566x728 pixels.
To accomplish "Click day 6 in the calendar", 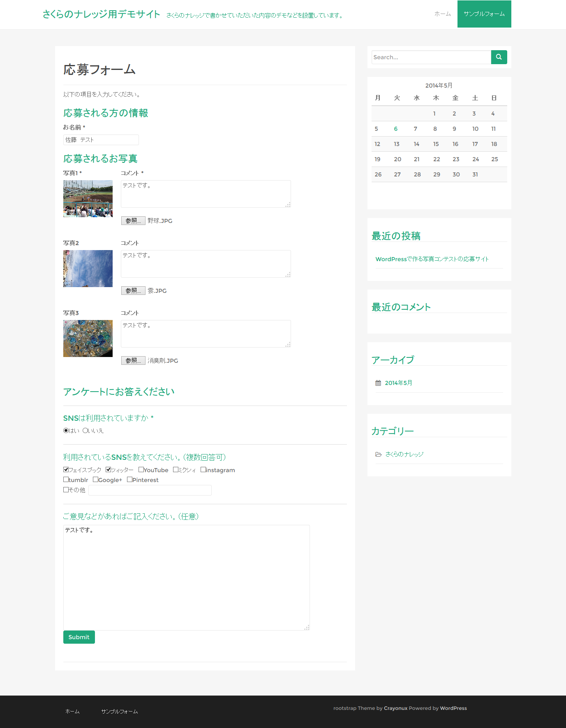I will [x=395, y=129].
